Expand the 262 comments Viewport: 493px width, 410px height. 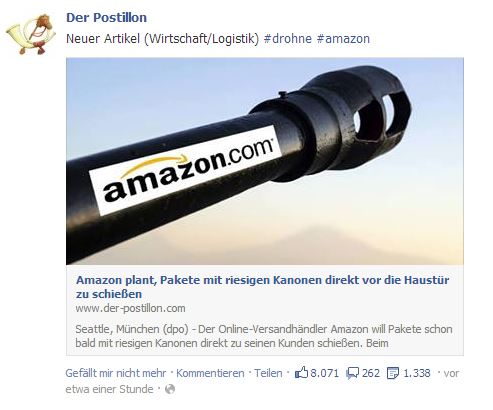tap(371, 373)
